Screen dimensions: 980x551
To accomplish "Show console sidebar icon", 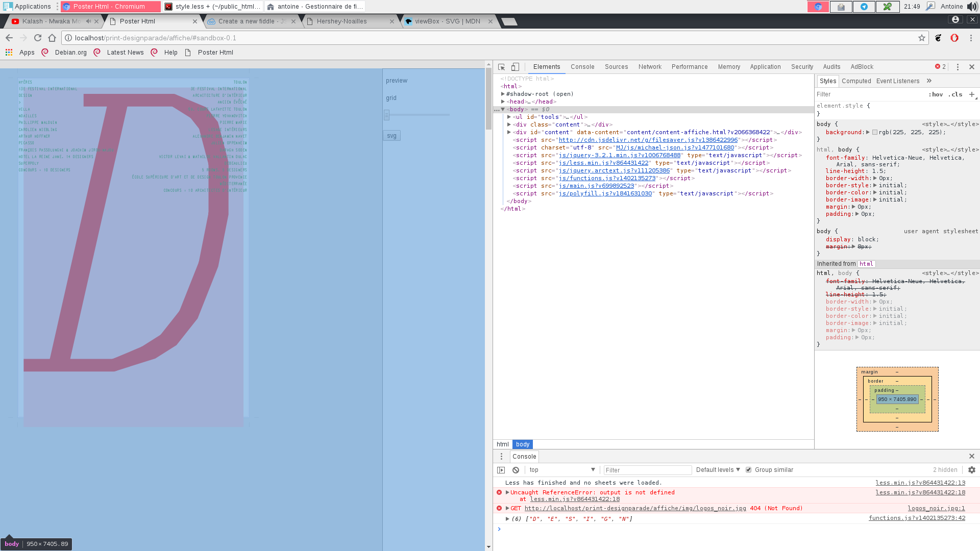I will (x=501, y=470).
